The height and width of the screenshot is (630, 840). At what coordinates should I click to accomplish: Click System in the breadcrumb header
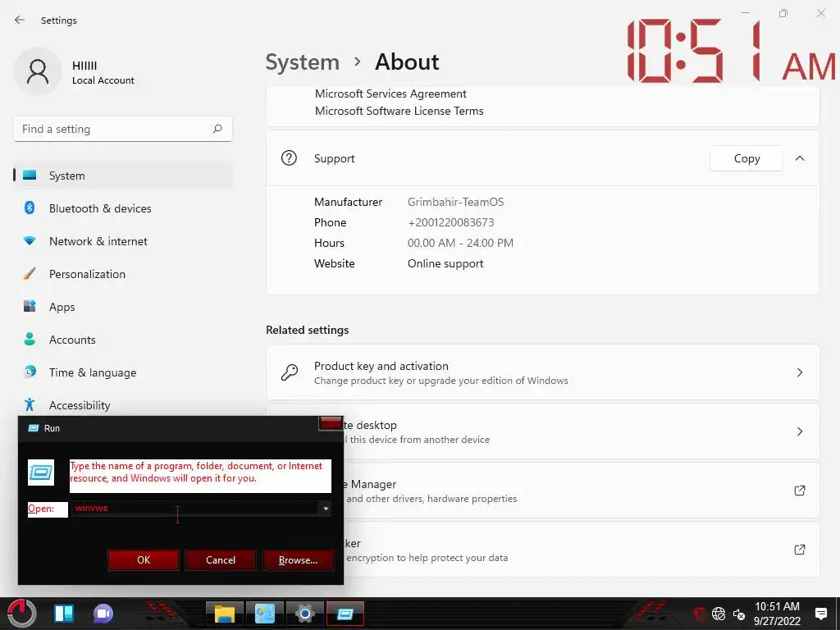pos(303,62)
